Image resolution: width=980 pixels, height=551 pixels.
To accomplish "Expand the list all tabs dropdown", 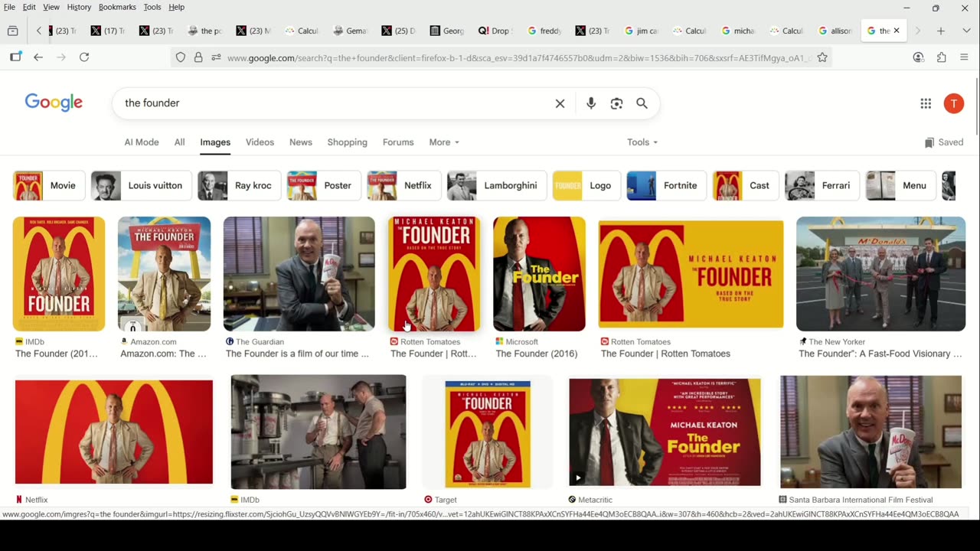I will (x=965, y=31).
